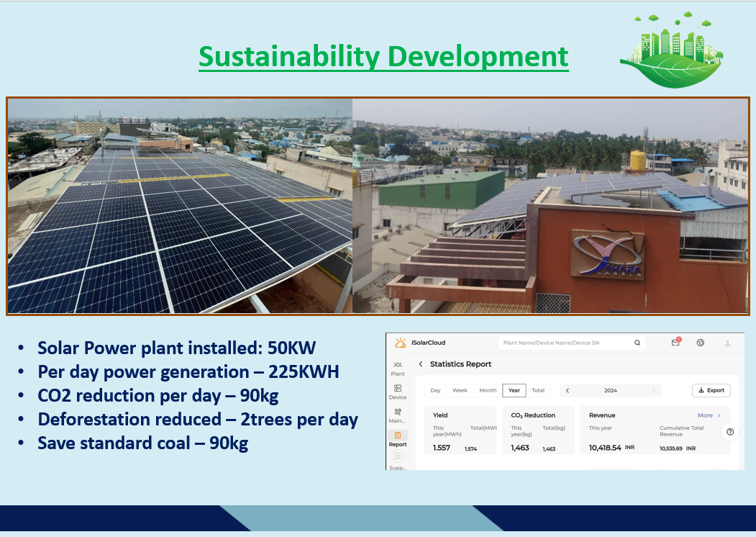Go to next year with right chevron
The image size is (756, 537).
(x=654, y=390)
